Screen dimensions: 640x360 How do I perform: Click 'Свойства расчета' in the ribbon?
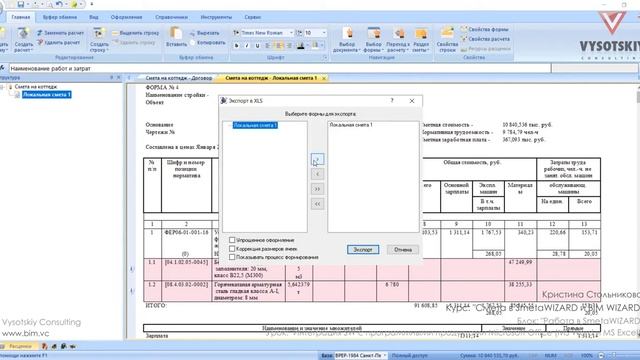(485, 39)
